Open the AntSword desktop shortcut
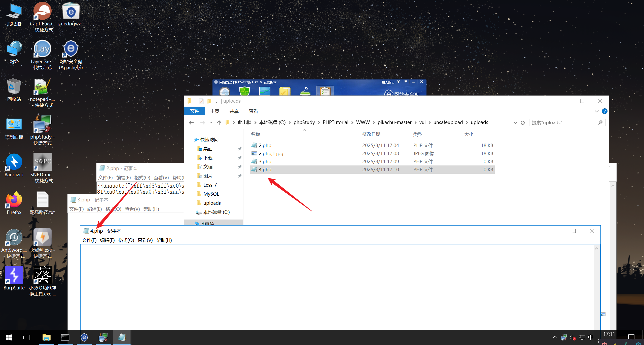 [14, 238]
